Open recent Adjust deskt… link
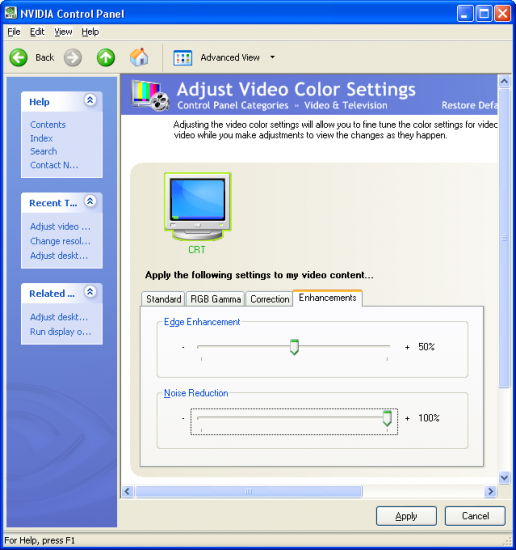Image resolution: width=516 pixels, height=550 pixels. click(59, 256)
